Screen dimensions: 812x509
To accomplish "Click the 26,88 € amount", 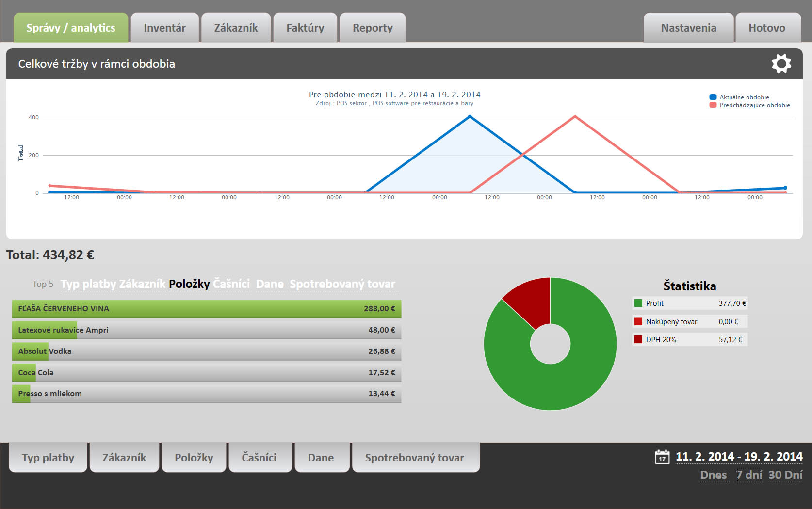I will click(381, 351).
